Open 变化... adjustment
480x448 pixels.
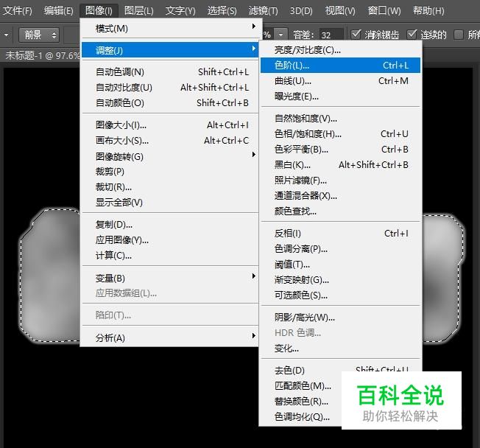pyautogui.click(x=340, y=349)
